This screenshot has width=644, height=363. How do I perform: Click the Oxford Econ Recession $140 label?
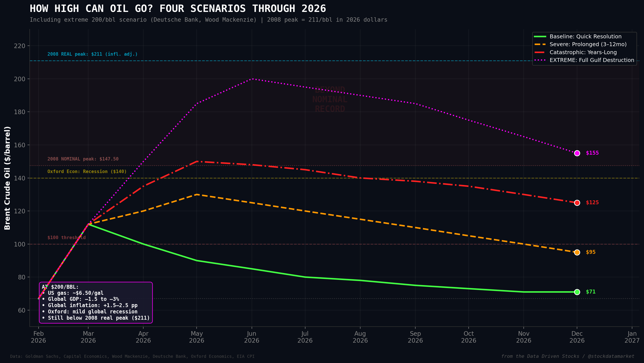click(x=87, y=171)
